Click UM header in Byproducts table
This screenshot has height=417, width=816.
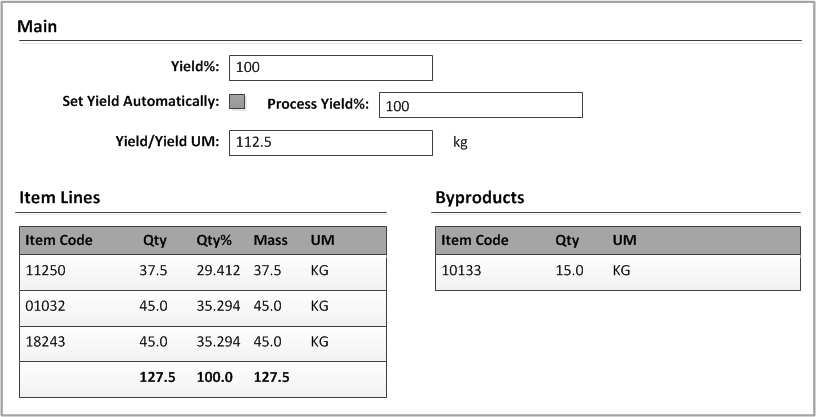[x=625, y=240]
